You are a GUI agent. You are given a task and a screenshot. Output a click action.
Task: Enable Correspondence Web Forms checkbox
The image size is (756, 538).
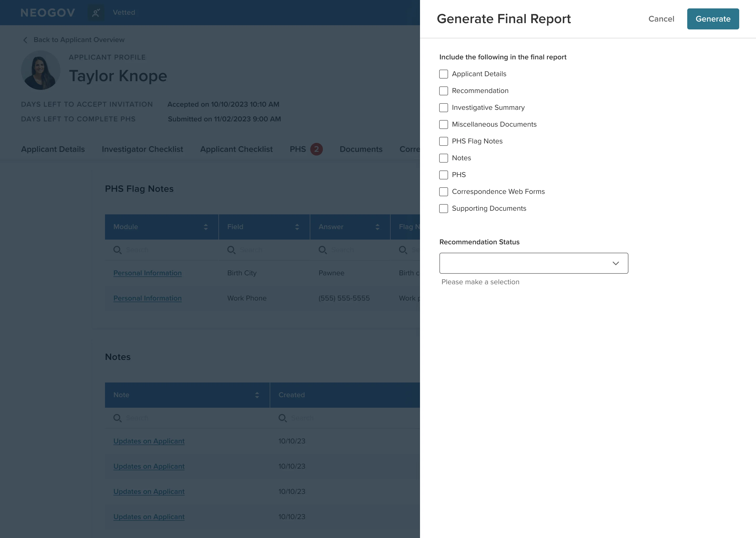(x=444, y=192)
